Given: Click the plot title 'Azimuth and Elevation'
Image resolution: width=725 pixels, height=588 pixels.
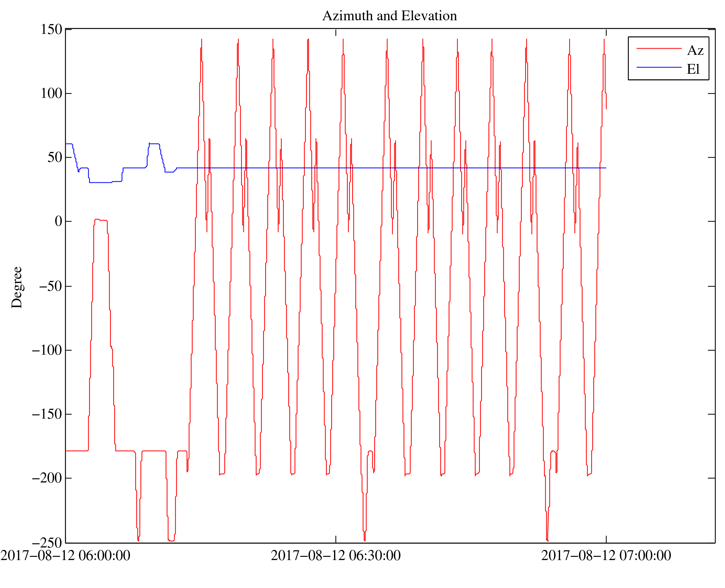Looking at the screenshot, I should point(390,16).
